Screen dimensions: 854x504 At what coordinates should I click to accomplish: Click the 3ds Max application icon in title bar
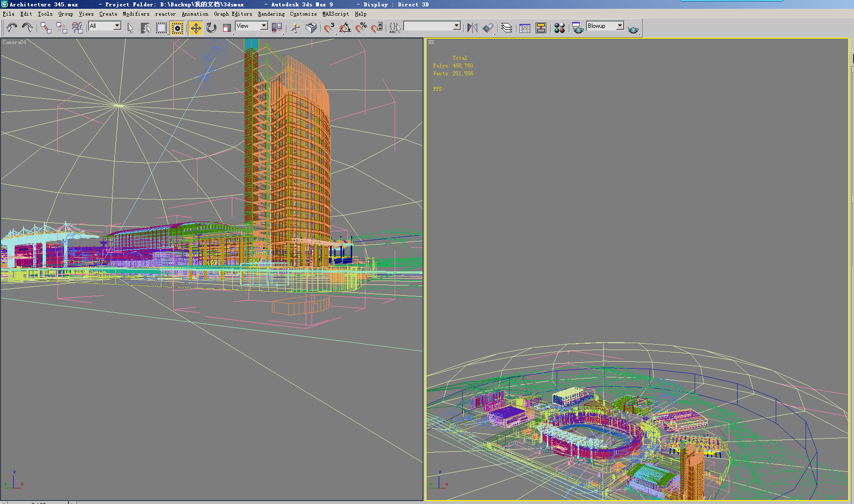pyautogui.click(x=4, y=4)
